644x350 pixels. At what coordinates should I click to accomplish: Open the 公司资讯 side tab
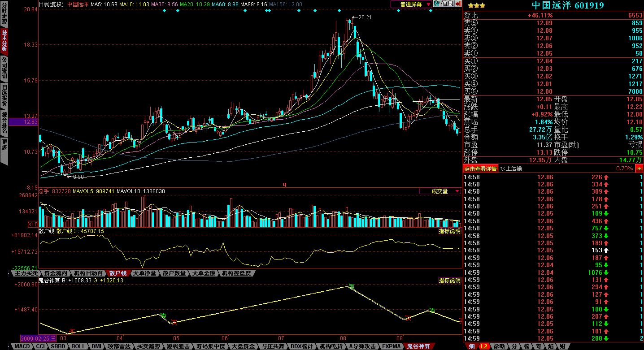coord(4,69)
